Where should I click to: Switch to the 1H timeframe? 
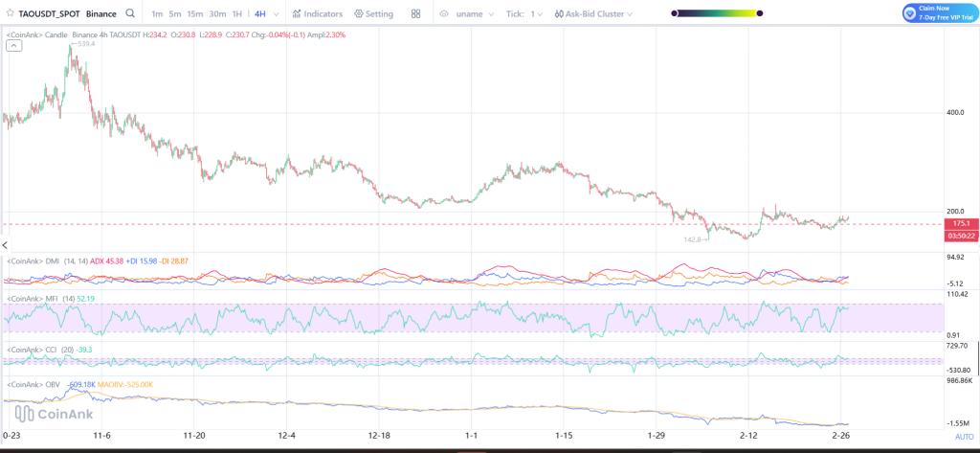tap(236, 14)
